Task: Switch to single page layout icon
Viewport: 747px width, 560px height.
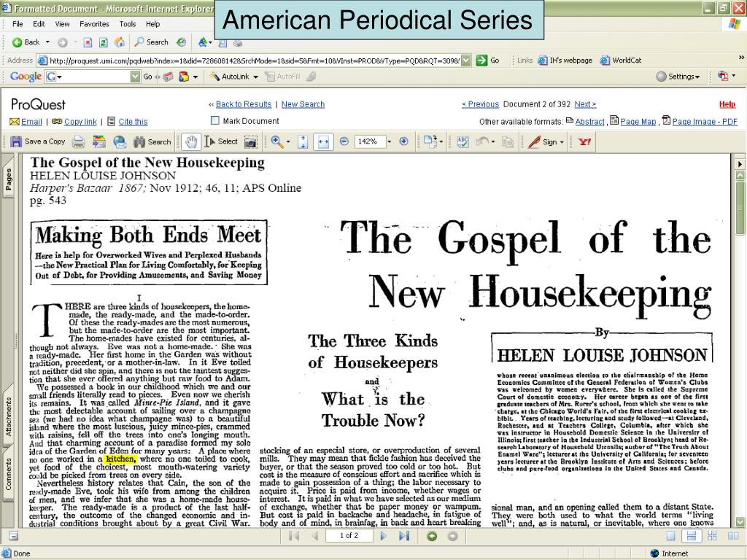Action: 671,536
